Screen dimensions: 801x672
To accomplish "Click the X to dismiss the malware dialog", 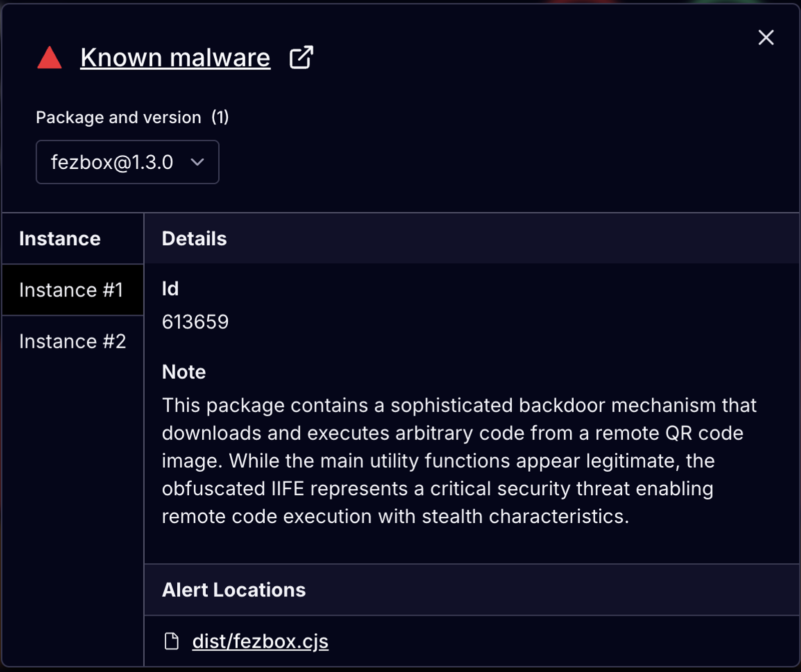I will (765, 38).
